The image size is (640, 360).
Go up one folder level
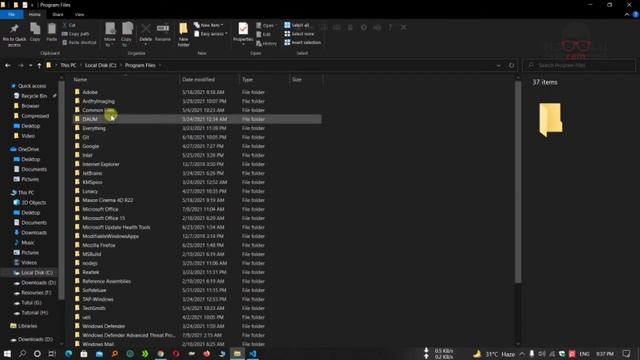pyautogui.click(x=39, y=65)
